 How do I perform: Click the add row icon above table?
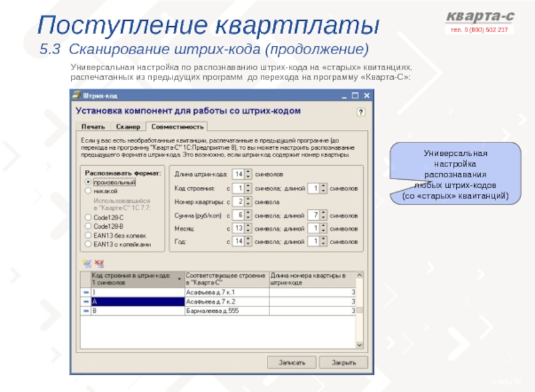pos(87,263)
